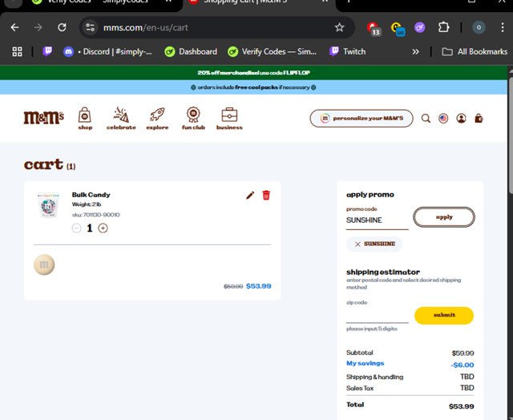
Task: Open the fun club menu
Action: [193, 119]
